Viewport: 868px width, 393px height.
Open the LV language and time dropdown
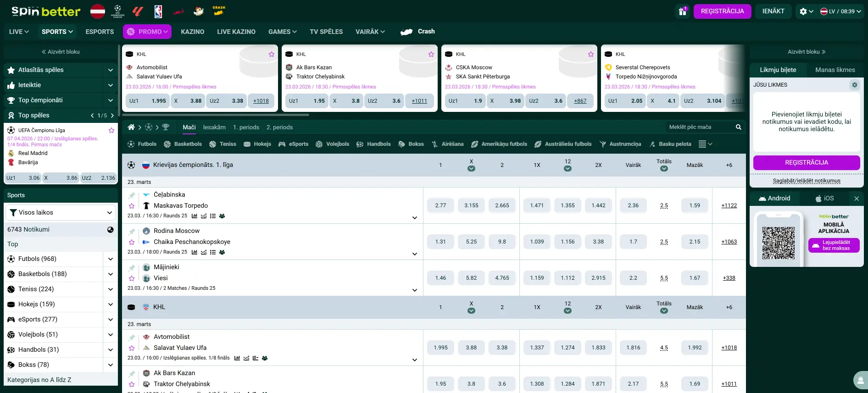tap(840, 11)
